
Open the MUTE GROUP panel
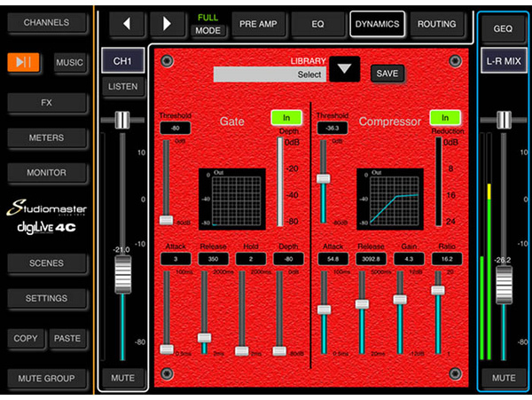click(x=46, y=379)
